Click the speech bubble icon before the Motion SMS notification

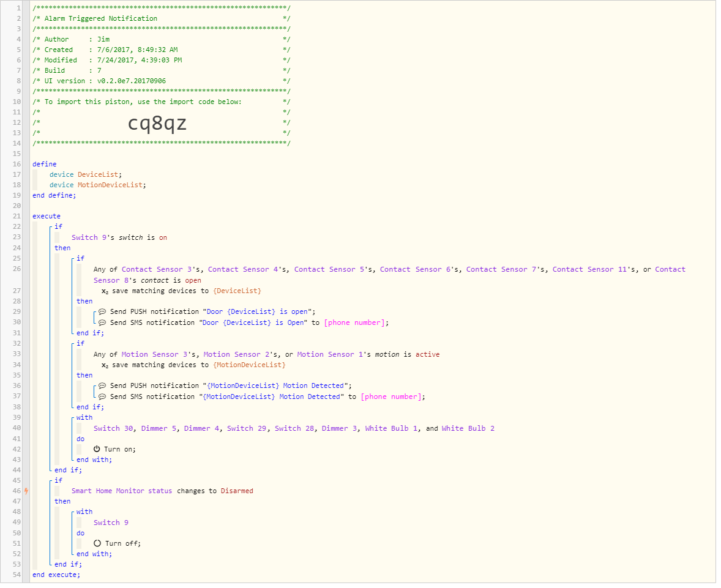(x=102, y=396)
